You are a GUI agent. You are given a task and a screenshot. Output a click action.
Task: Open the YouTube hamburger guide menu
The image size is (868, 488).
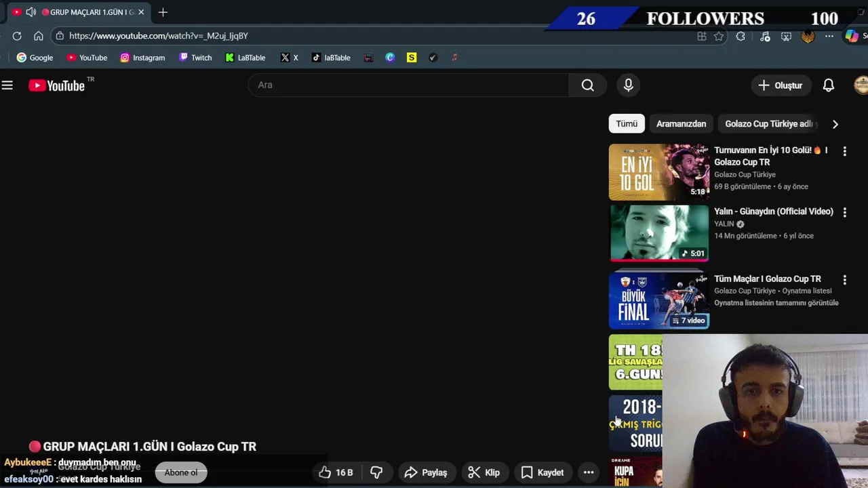7,85
